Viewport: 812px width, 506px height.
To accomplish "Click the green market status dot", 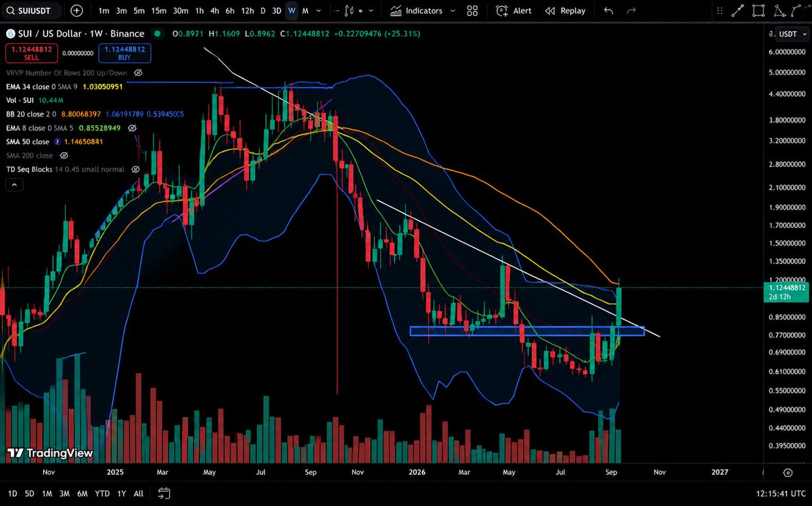I will [x=158, y=33].
